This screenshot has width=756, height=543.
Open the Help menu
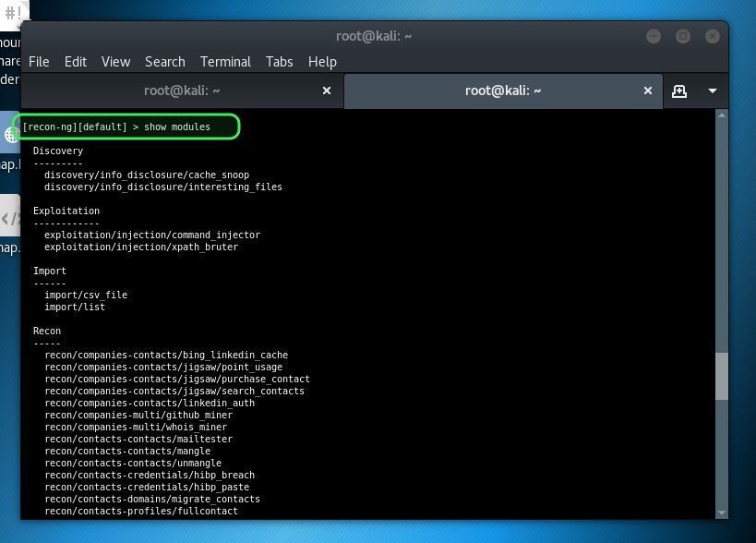322,62
